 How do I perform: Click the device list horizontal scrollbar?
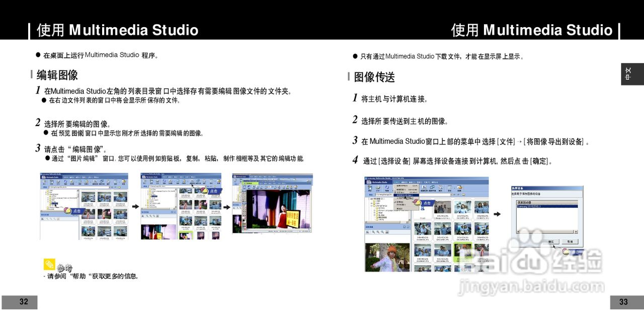tap(547, 231)
